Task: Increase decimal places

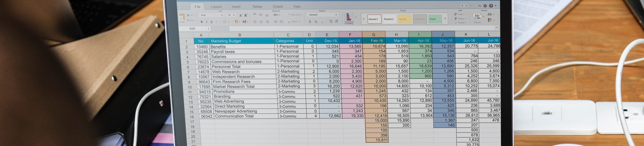Action: (x=331, y=21)
